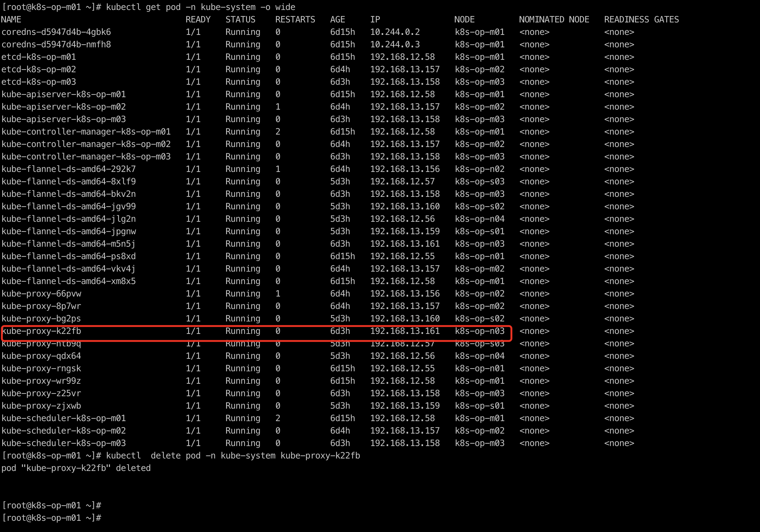Select pod name kube-apiserver-k8s-op-m02
760x532 pixels.
click(64, 107)
